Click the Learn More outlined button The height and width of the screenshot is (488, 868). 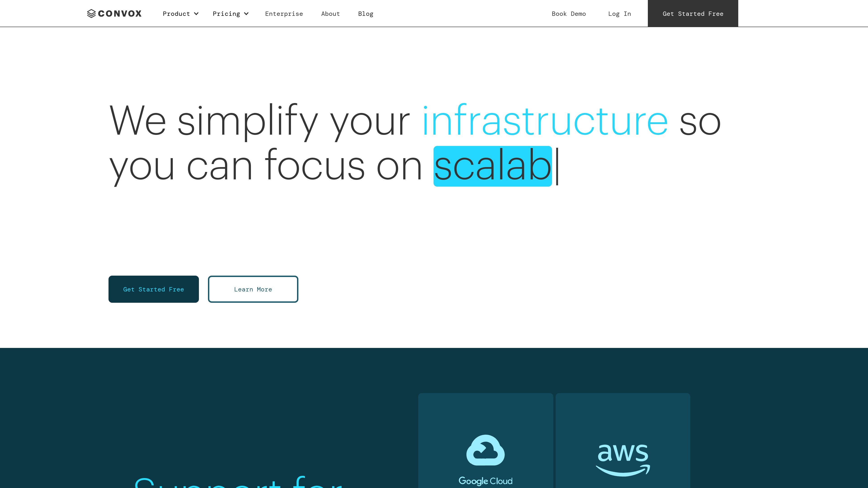tap(253, 289)
